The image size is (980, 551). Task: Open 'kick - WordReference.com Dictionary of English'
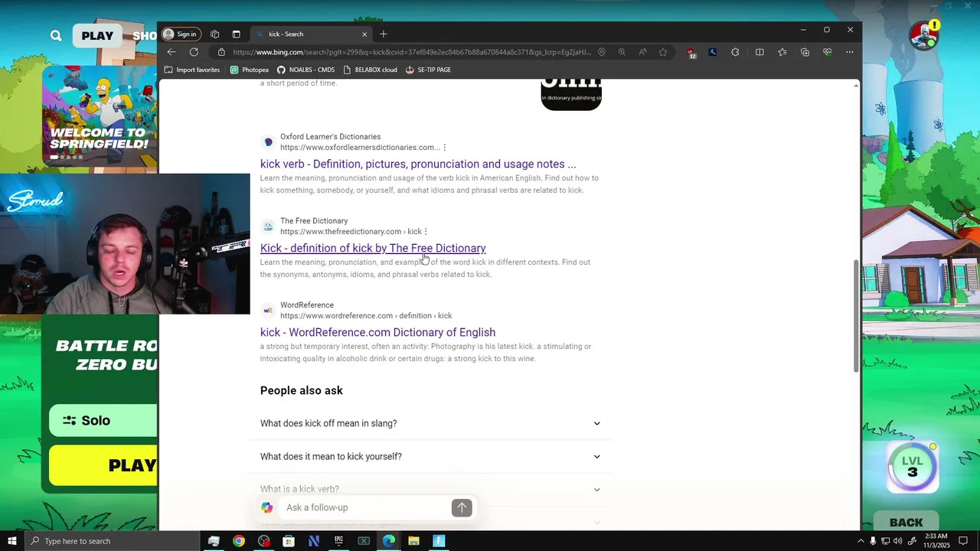pyautogui.click(x=377, y=332)
